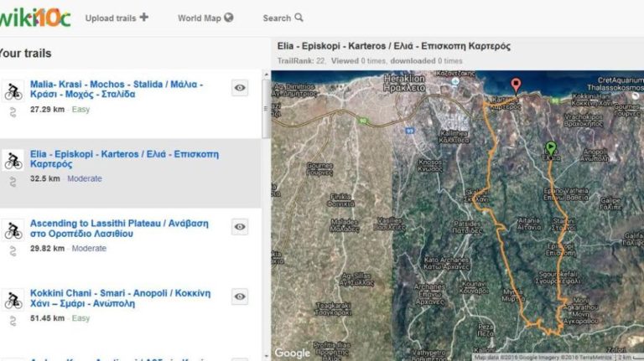Image resolution: width=644 pixels, height=361 pixels.
Task: Click the red end marker on the map
Action: point(516,85)
